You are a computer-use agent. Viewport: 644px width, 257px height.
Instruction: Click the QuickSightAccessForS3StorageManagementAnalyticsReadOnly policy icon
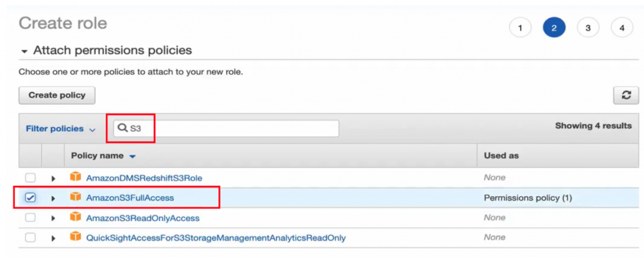tap(75, 236)
